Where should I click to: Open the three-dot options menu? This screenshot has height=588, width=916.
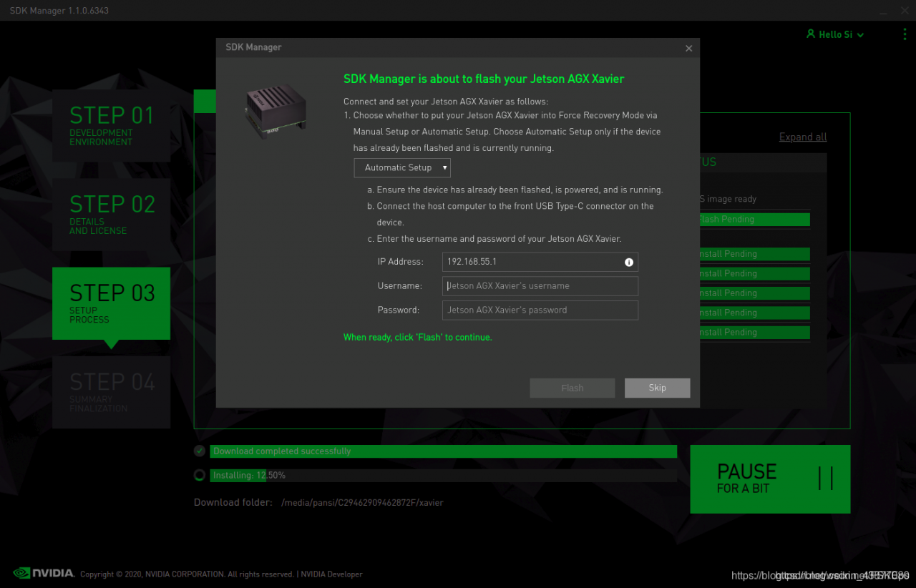point(905,34)
